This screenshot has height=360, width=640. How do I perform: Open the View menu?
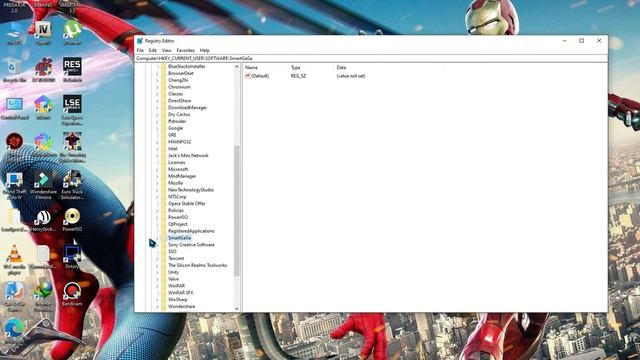[166, 50]
